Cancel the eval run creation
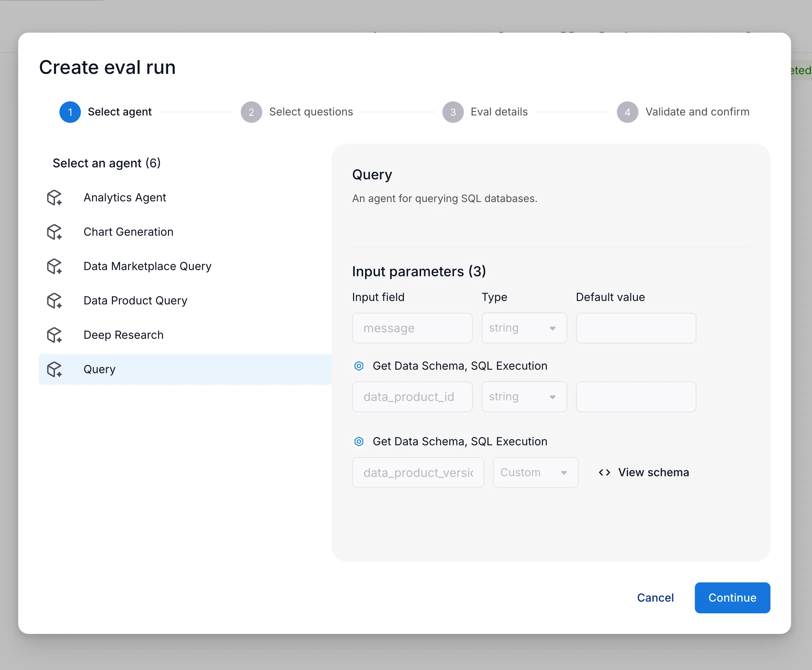 655,598
